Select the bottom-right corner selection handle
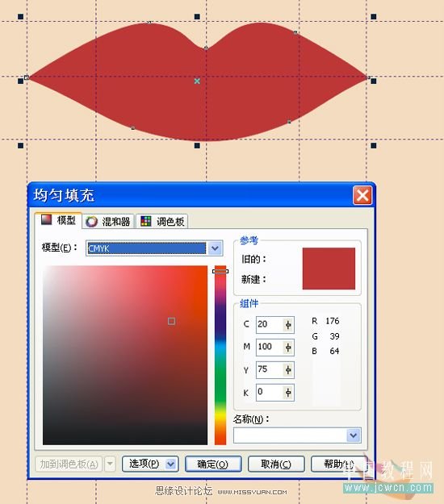 tap(374, 146)
